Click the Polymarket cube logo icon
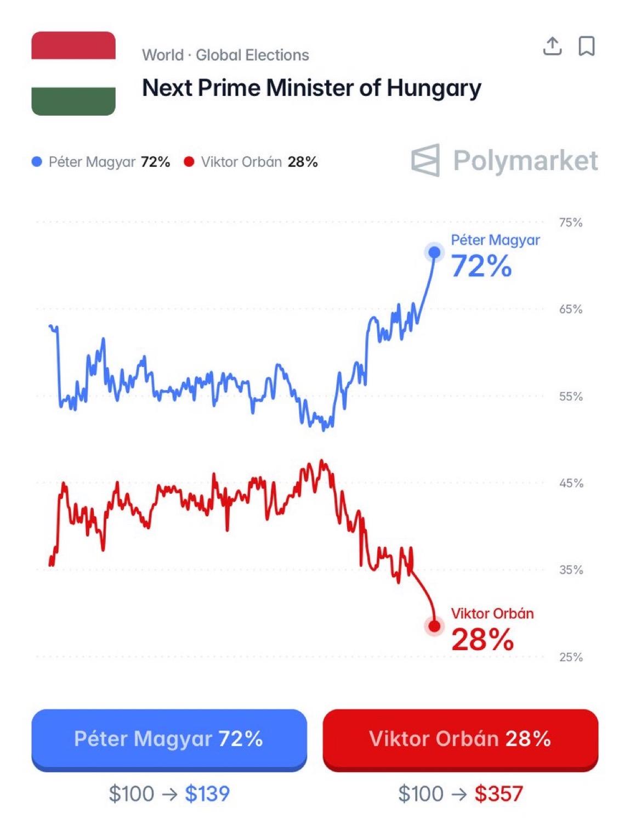 [425, 160]
